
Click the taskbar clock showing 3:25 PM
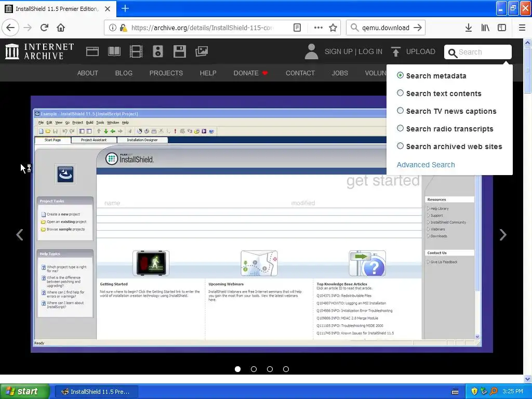(513, 391)
